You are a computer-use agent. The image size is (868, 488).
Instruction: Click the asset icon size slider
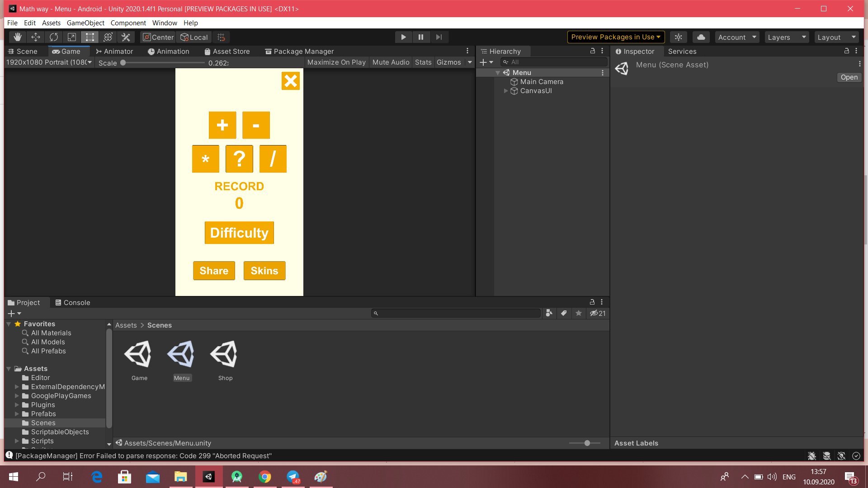(587, 443)
